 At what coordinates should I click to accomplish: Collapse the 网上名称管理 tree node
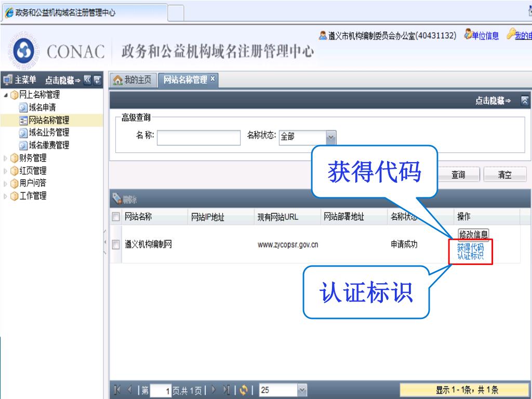tap(5, 95)
